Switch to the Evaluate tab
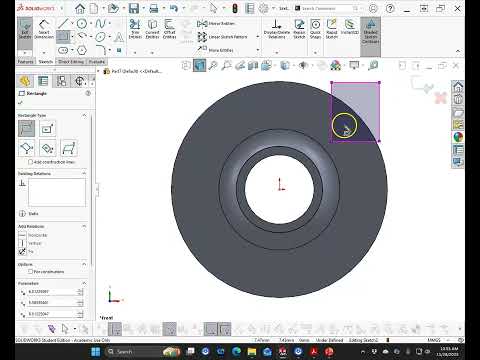Screen dimensions: 480x360 coord(97,62)
